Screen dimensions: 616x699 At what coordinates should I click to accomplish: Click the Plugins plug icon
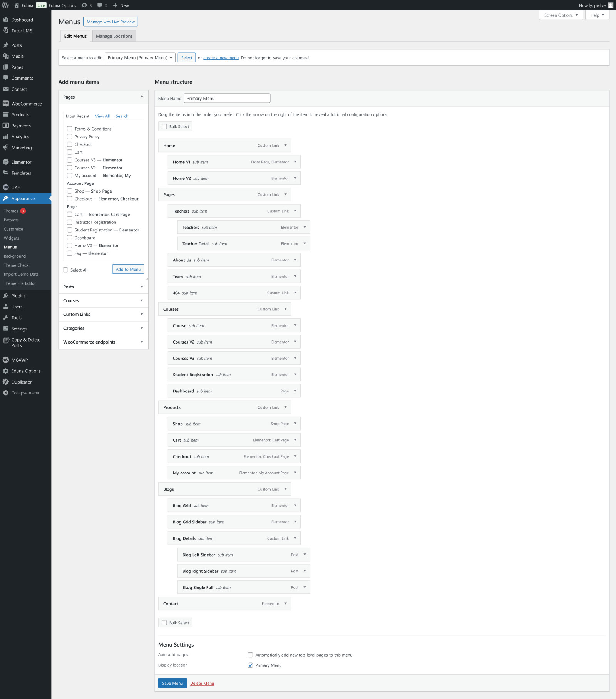(6, 296)
